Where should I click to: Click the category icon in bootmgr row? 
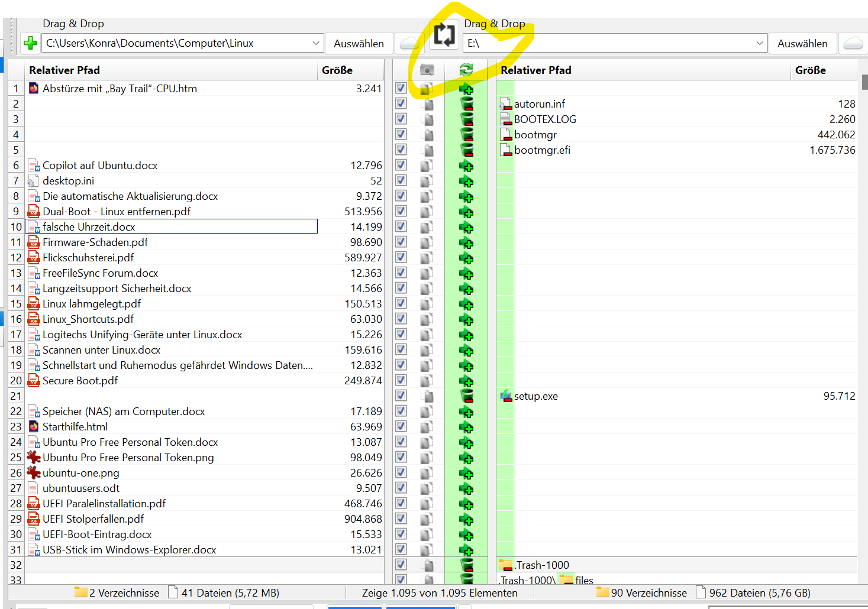point(427,135)
